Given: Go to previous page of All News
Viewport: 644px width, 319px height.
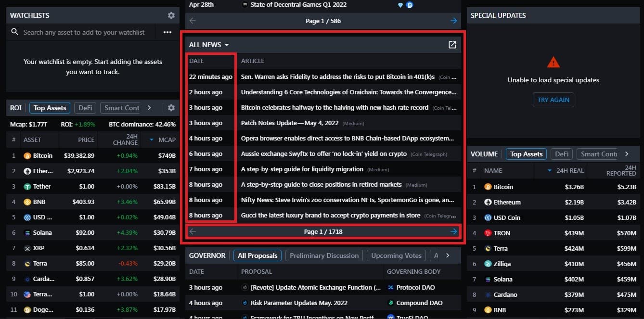Looking at the screenshot, I should pos(193,231).
